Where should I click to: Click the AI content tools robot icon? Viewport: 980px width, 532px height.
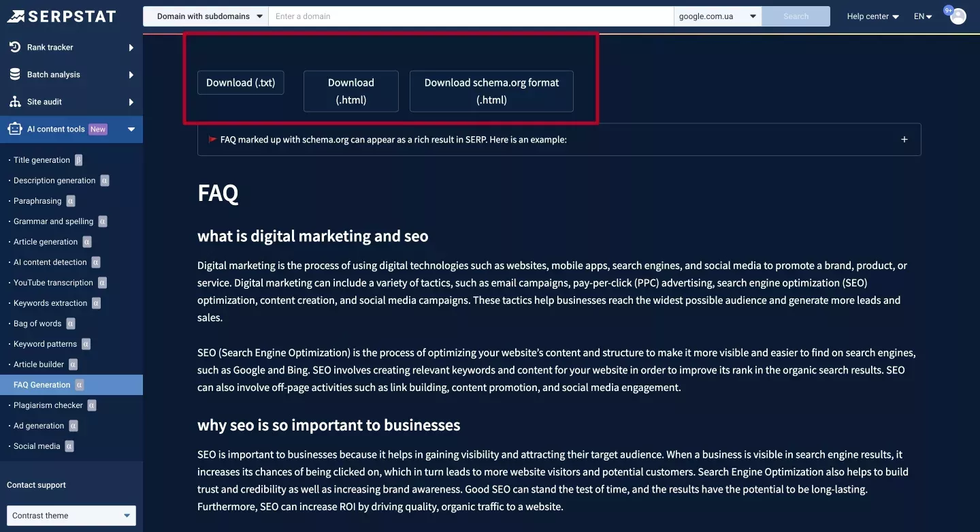point(15,129)
